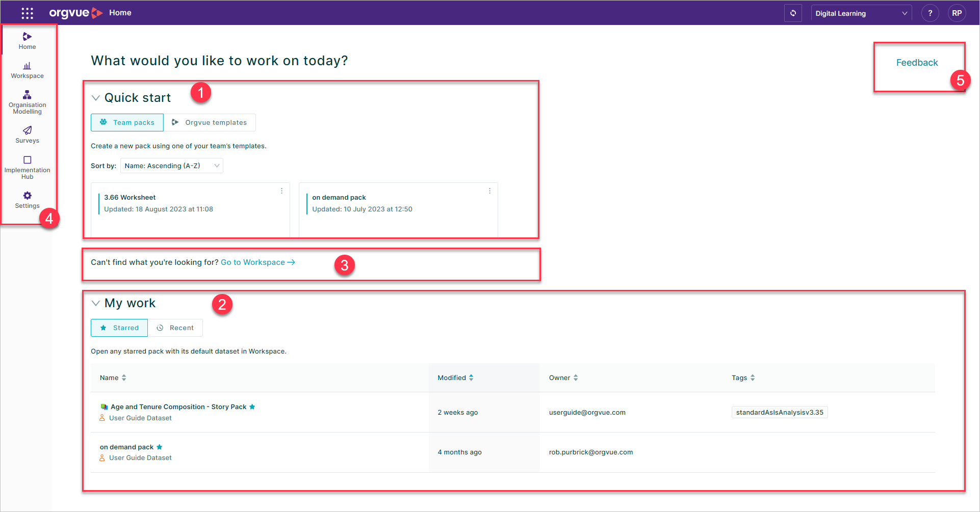The image size is (980, 512).
Task: Switch to the Orgvue templates tab
Action: [210, 122]
